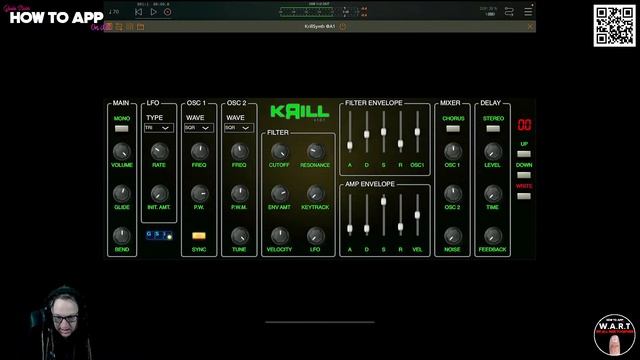Click the Filter Envelope OSC1 slider

[x=417, y=132]
